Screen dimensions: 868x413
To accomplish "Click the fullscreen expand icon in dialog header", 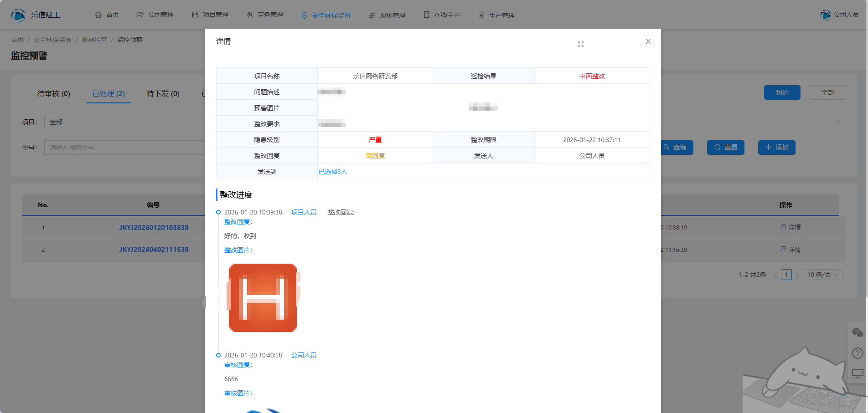I will click(580, 44).
